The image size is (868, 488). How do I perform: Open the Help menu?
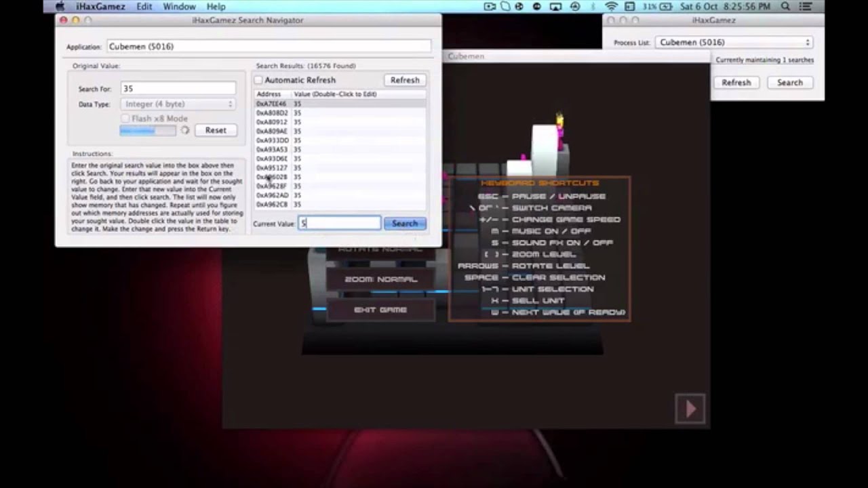(x=216, y=7)
